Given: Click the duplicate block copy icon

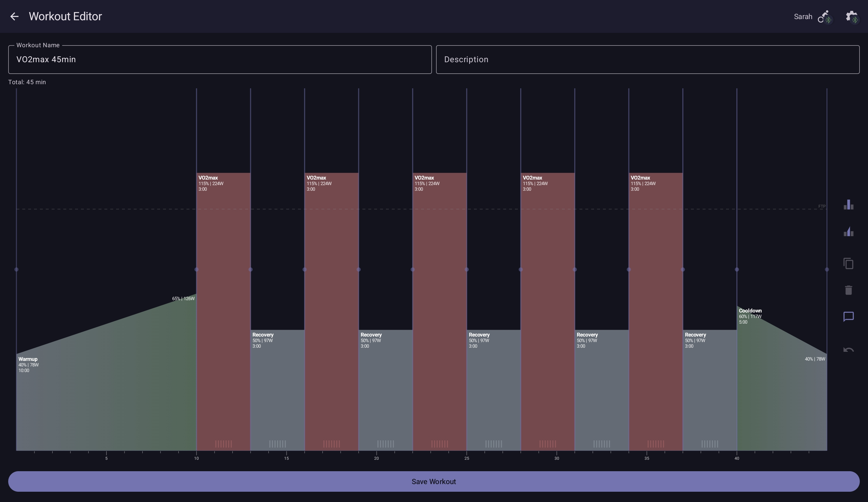Looking at the screenshot, I should coord(848,263).
